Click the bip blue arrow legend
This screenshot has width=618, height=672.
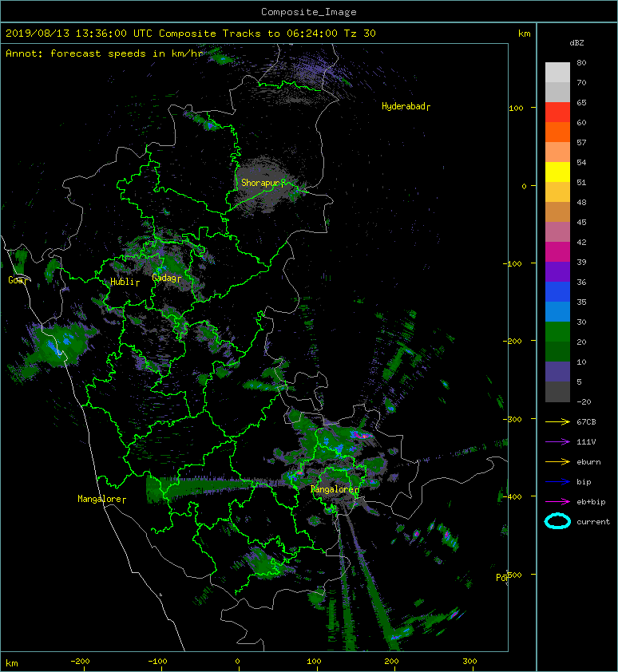pos(557,482)
